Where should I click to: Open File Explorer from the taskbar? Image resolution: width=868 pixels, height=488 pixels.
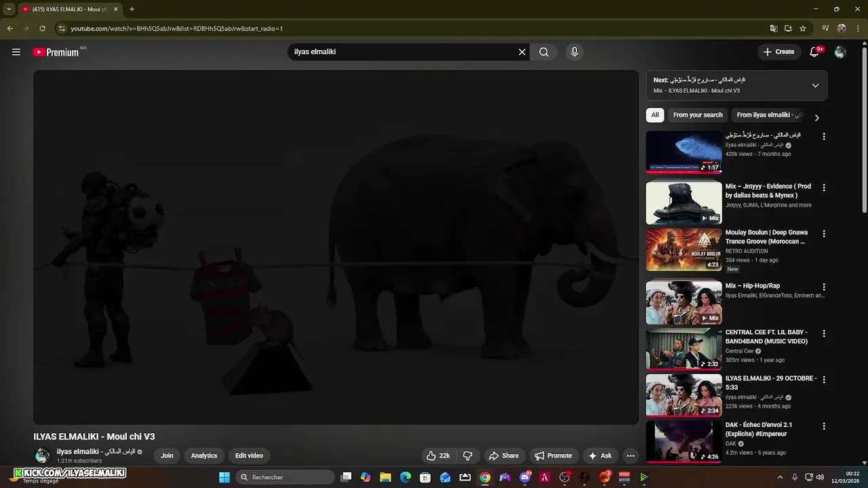(x=385, y=477)
